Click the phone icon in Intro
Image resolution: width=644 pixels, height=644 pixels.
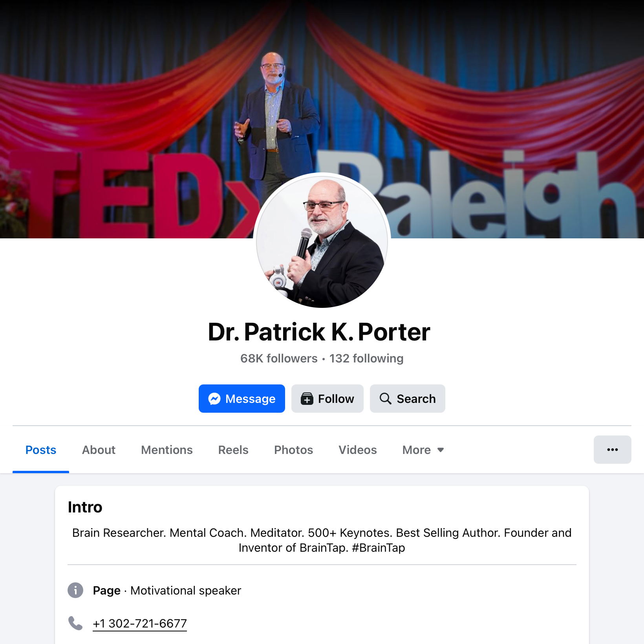pyautogui.click(x=75, y=623)
